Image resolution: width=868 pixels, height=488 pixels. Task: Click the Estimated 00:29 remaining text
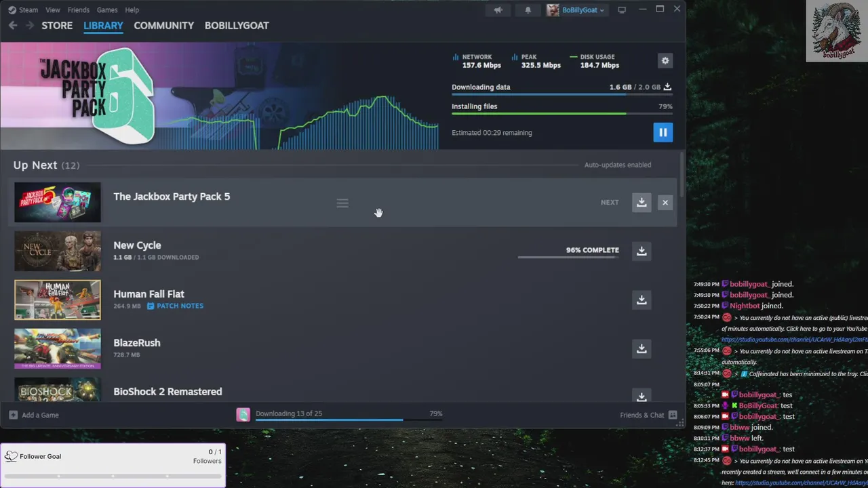pos(492,133)
